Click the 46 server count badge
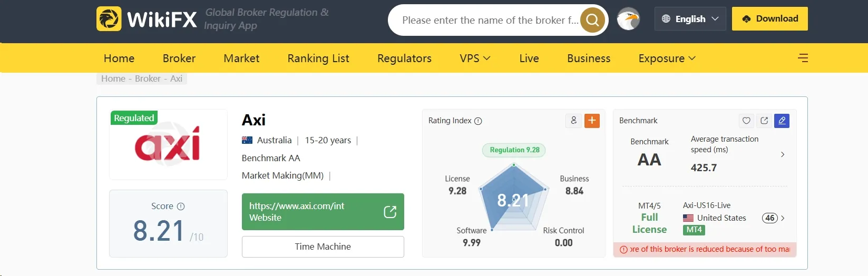This screenshot has width=868, height=276. point(770,218)
